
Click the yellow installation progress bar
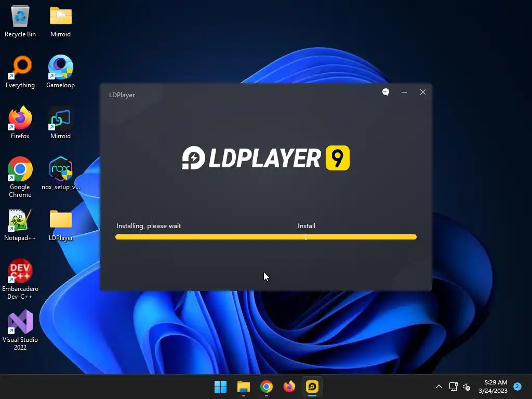pyautogui.click(x=265, y=237)
